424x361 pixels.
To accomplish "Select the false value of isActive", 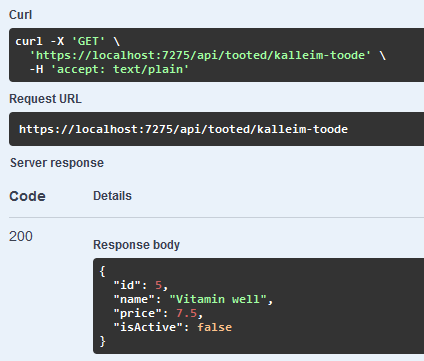I will click(215, 327).
